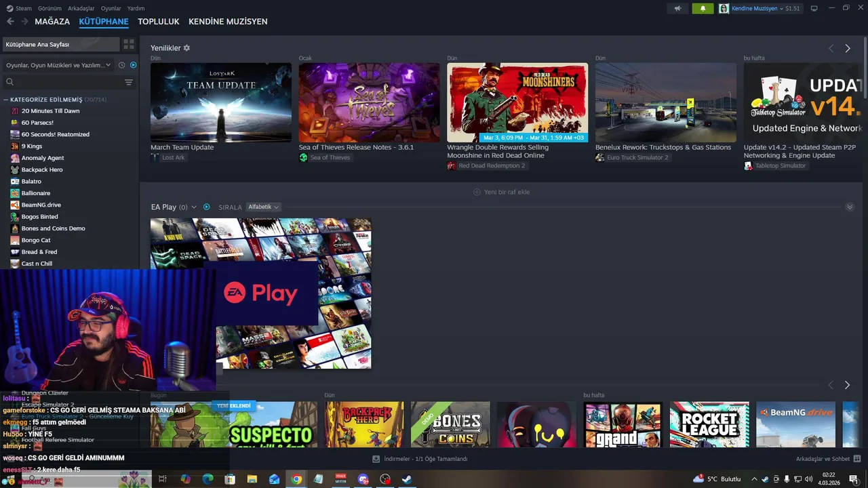Viewport: 868px width, 488px height.
Task: Show next Yenilikler news items
Action: [847, 48]
